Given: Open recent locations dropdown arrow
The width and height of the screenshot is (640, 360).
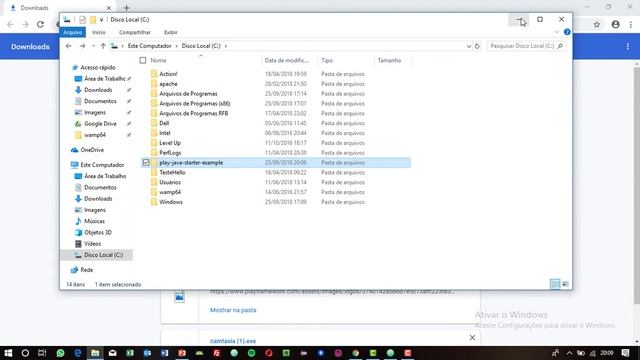Looking at the screenshot, I should [93, 46].
